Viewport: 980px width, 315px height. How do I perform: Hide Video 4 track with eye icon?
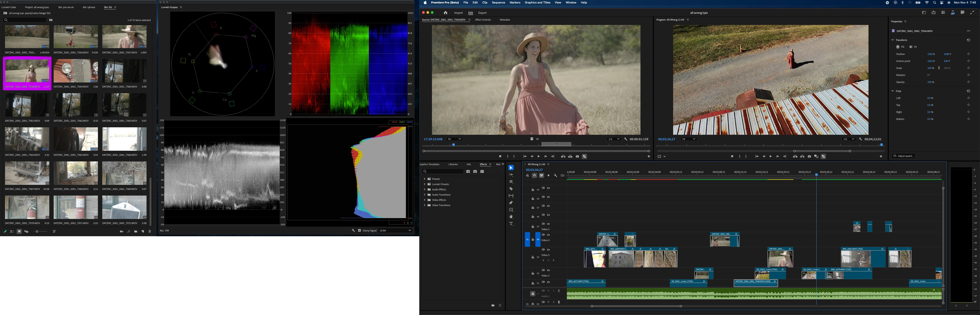coord(548,235)
